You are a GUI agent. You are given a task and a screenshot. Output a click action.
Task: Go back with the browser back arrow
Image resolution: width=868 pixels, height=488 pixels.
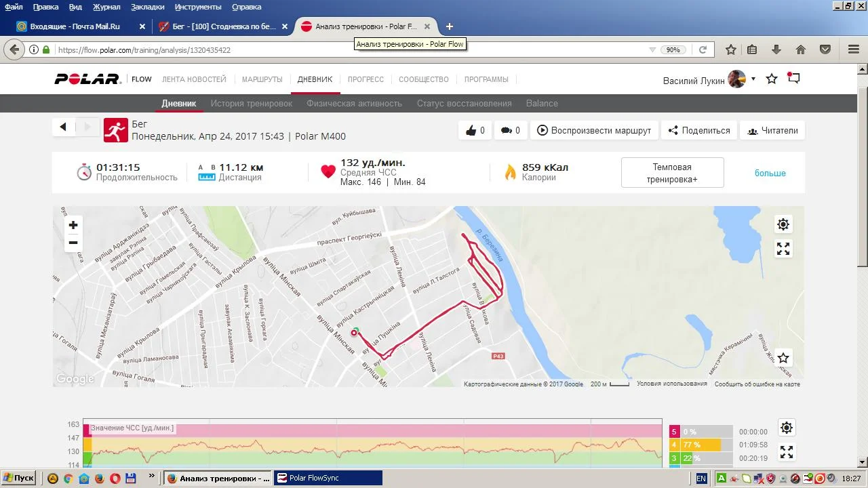[14, 49]
